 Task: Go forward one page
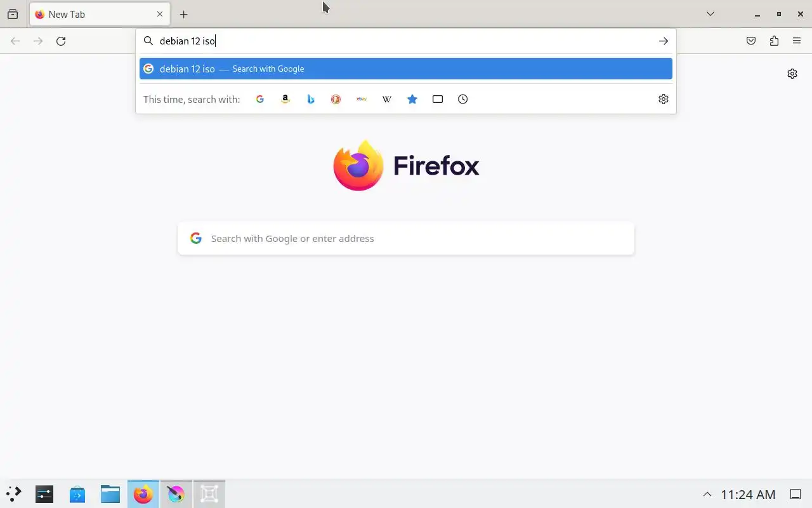[38, 41]
